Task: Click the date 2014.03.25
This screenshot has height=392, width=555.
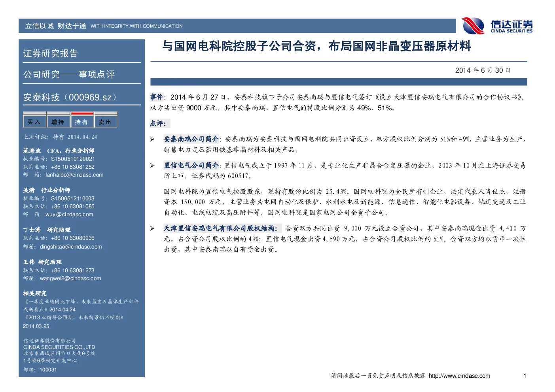Action: tap(36, 326)
